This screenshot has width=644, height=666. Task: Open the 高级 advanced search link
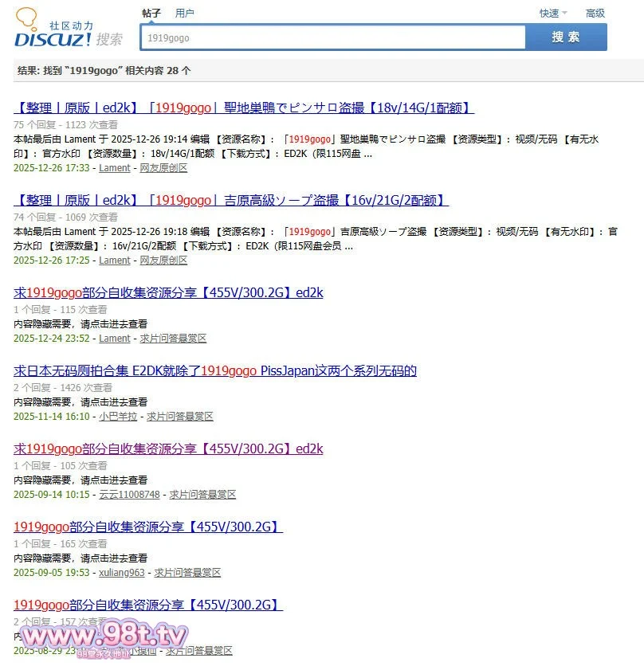point(595,13)
